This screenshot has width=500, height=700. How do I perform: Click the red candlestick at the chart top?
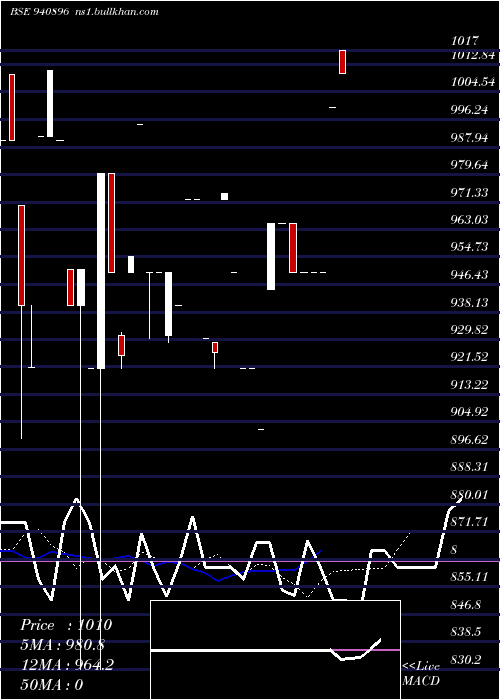(x=342, y=62)
